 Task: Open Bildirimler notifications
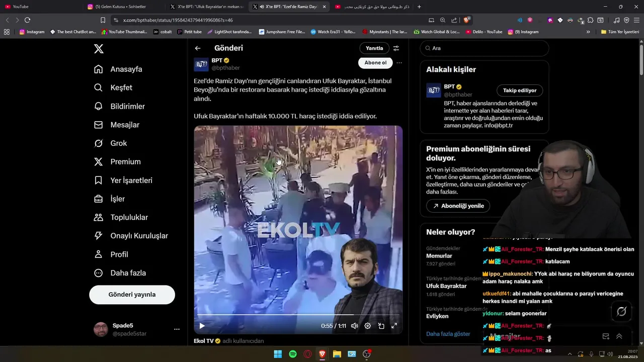120,106
